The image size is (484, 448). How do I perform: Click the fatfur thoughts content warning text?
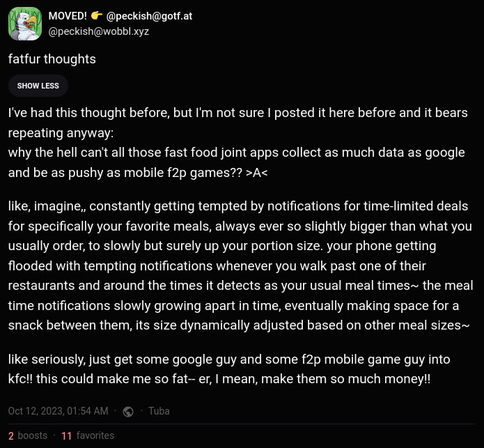click(52, 59)
